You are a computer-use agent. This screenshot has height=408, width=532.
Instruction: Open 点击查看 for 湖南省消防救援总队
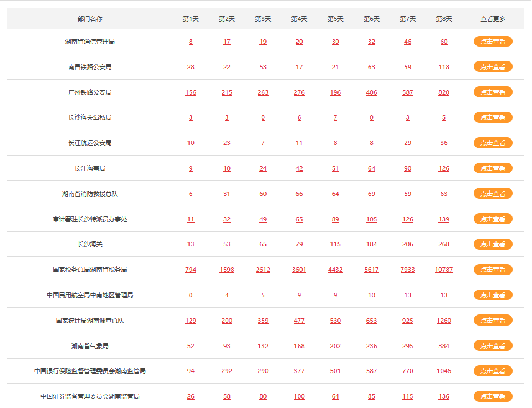pos(493,194)
